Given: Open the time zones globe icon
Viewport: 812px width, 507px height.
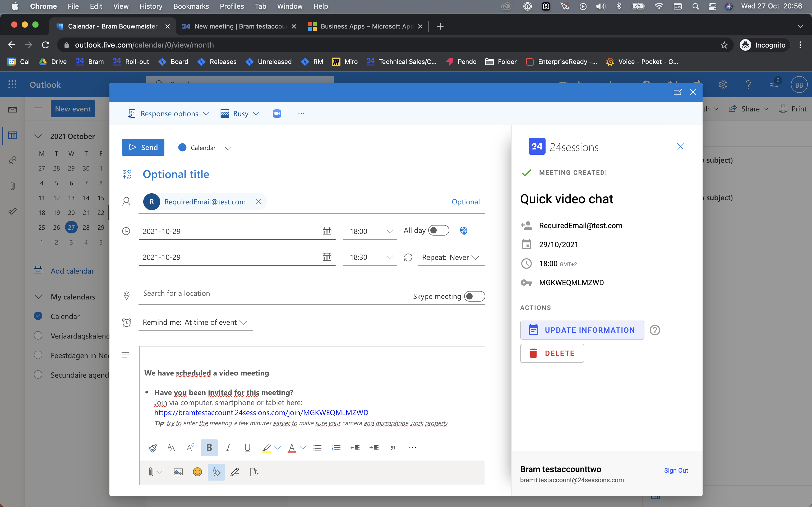Looking at the screenshot, I should click(464, 231).
